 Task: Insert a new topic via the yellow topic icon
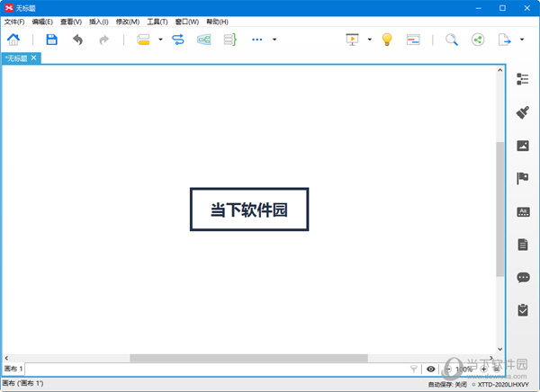143,40
